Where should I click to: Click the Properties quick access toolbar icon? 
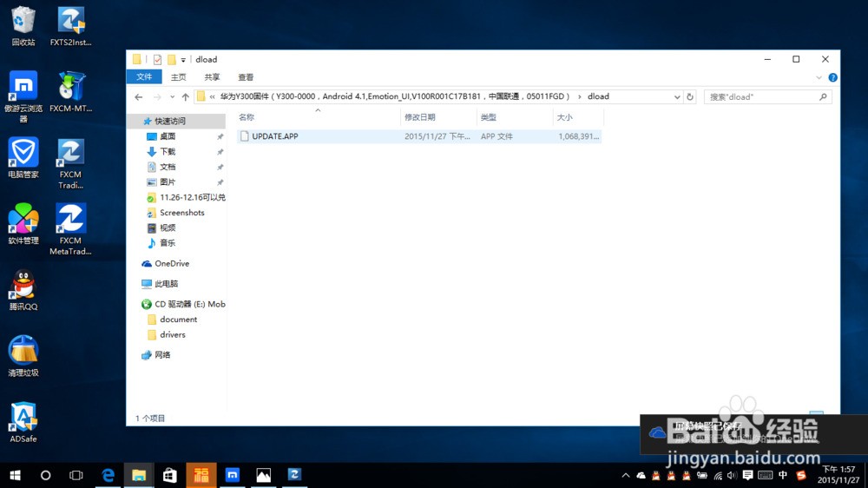point(157,59)
